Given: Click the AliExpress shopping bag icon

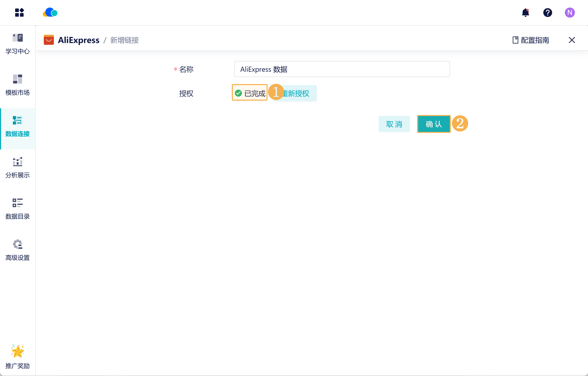Looking at the screenshot, I should (x=49, y=40).
